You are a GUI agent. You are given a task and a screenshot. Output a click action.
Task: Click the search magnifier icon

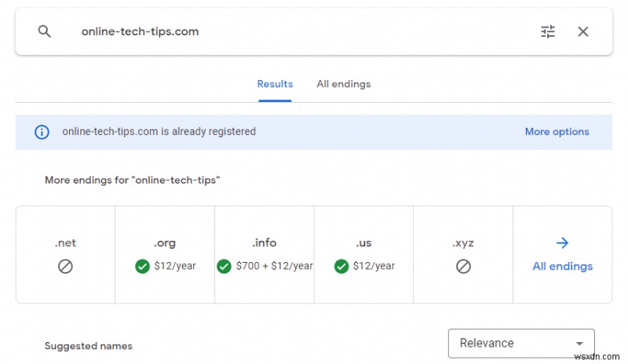(45, 31)
